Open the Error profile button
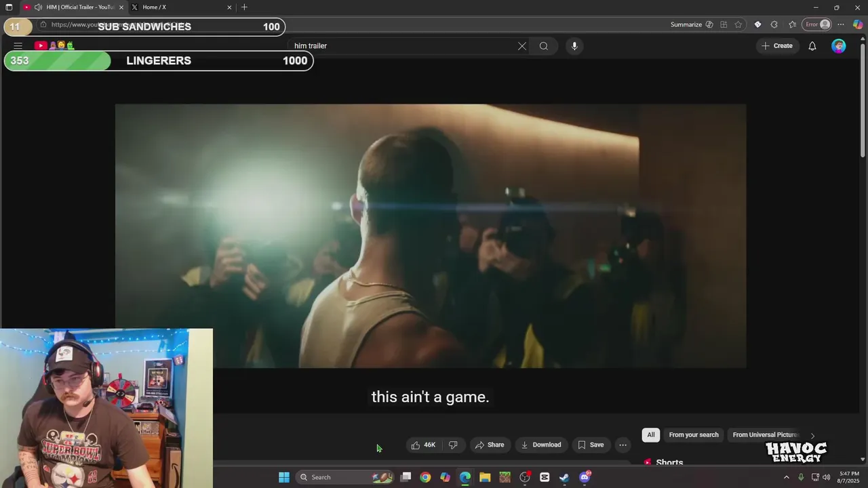The image size is (868, 488). point(817,24)
